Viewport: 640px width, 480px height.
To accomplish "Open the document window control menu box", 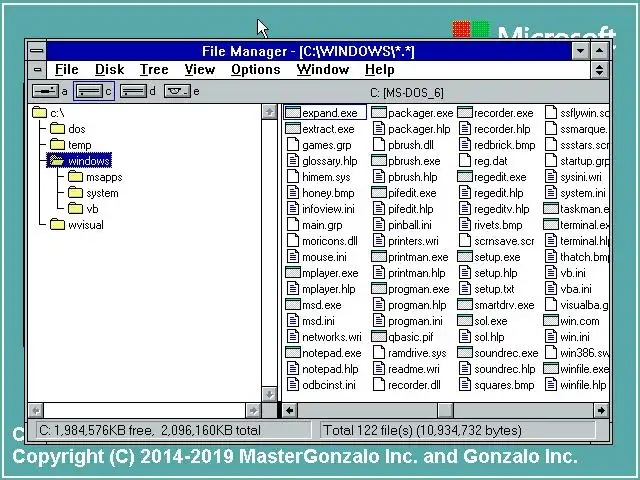I will point(38,70).
